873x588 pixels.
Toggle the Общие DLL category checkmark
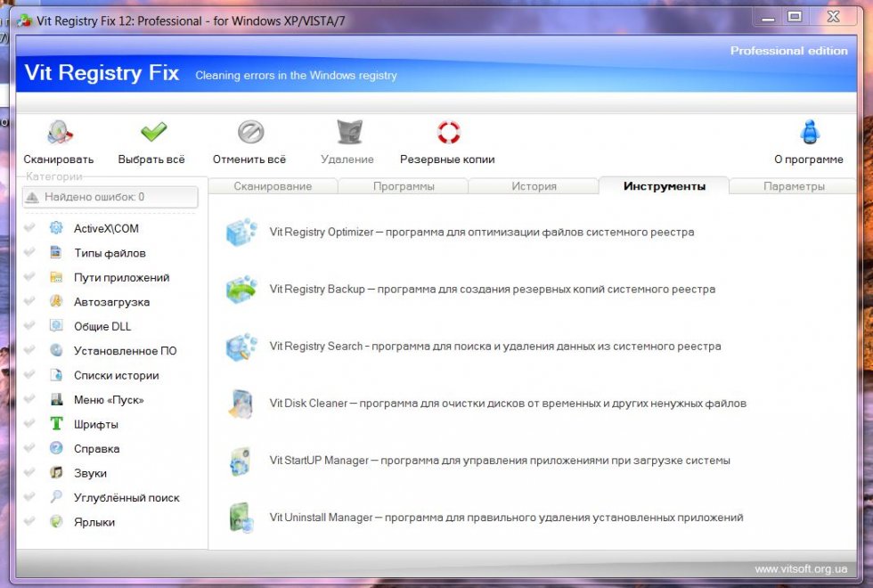click(29, 325)
